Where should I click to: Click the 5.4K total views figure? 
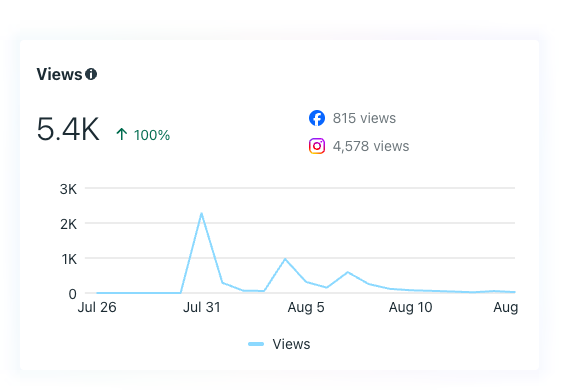(68, 129)
